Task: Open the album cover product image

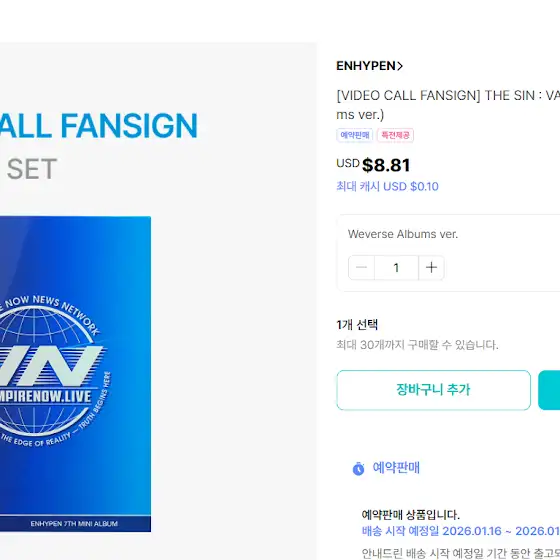Action: pos(73,374)
